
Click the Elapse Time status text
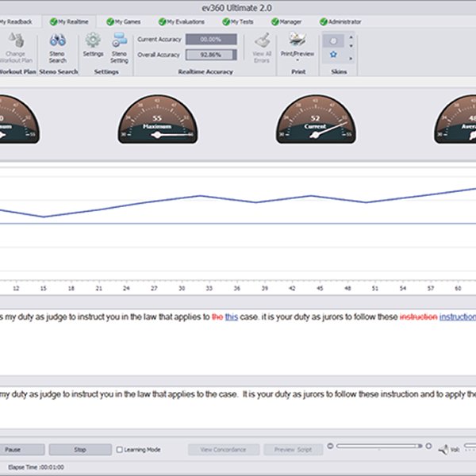[36, 467]
